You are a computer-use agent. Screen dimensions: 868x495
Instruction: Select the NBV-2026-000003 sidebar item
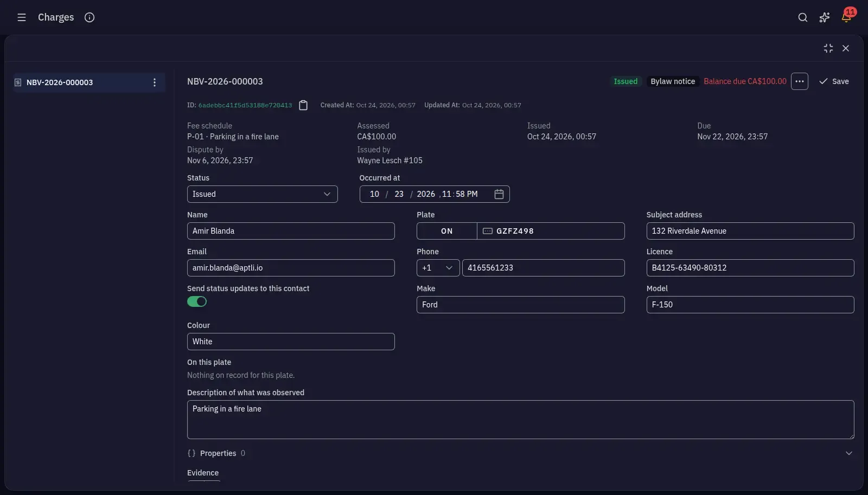click(90, 82)
